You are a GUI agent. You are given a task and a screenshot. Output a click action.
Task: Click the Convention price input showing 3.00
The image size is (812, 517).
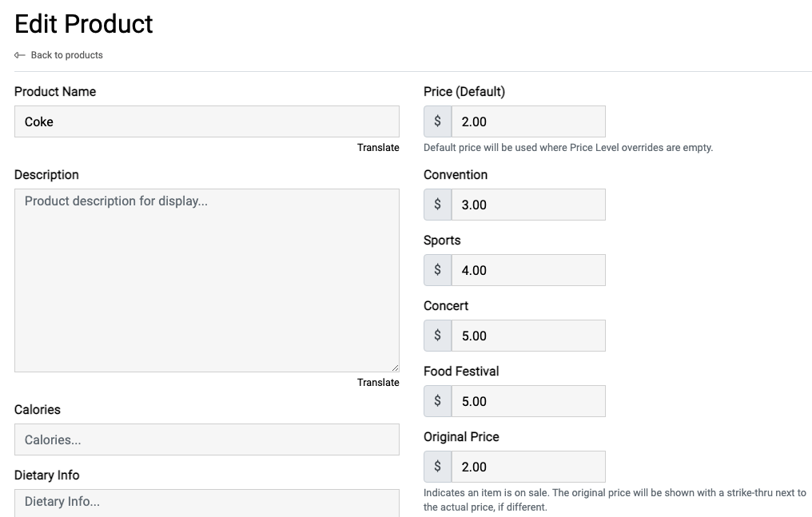pyautogui.click(x=527, y=204)
